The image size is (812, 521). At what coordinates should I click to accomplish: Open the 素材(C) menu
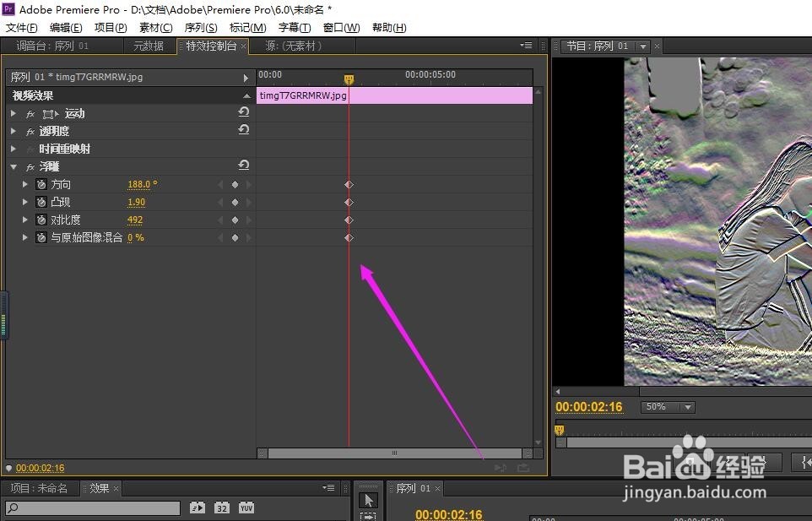pyautogui.click(x=156, y=28)
